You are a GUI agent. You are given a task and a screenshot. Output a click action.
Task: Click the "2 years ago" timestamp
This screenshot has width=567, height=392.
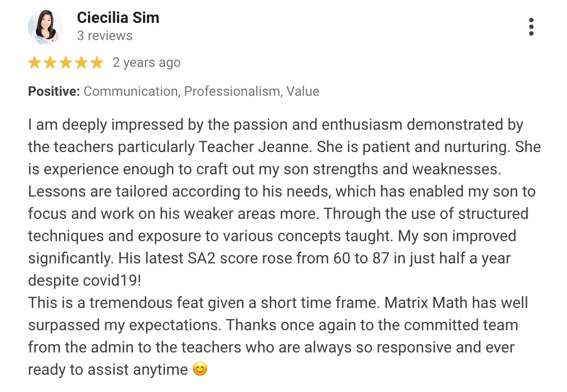(x=146, y=62)
